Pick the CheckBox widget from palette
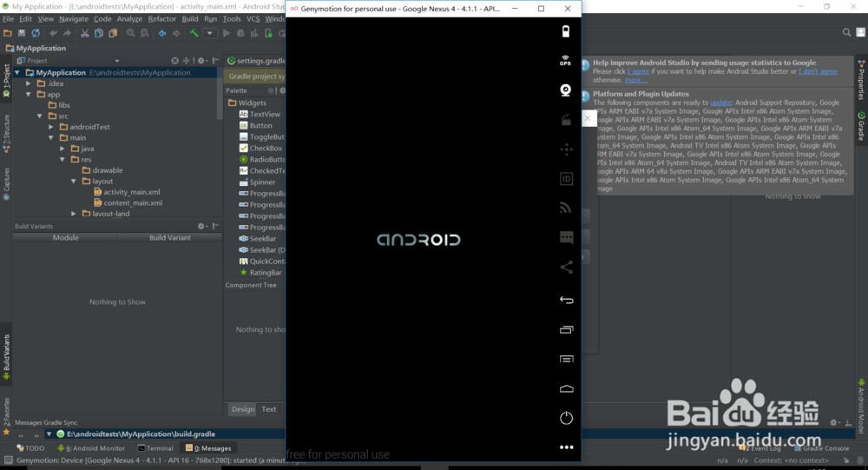868x470 pixels. click(260, 148)
